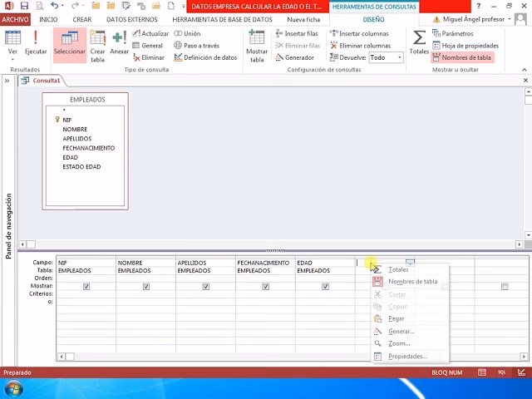The image size is (532, 399).
Task: Switch to the INICIO tab
Action: click(x=48, y=19)
